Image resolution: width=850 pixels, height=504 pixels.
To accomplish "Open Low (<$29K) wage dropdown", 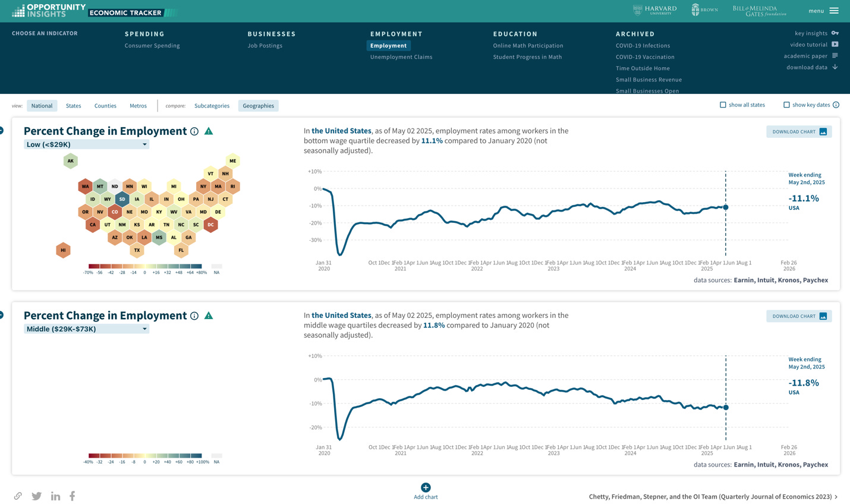I will pos(86,144).
